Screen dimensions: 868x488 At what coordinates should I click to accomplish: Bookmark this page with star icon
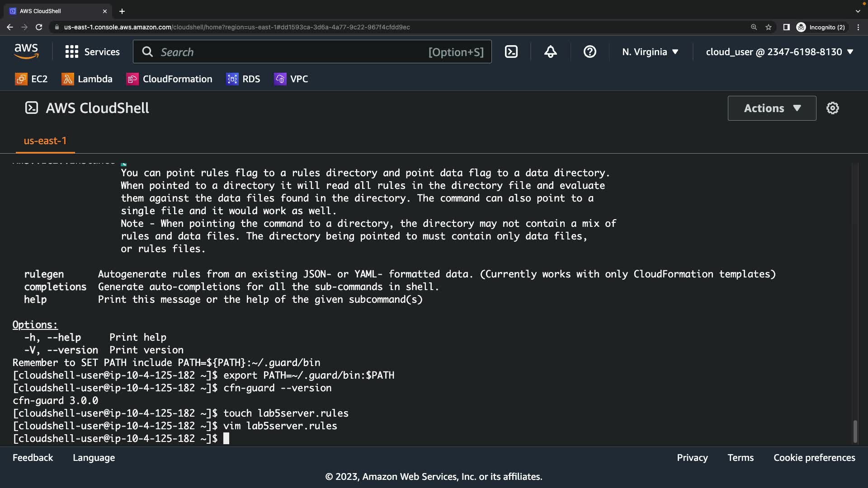pos(768,27)
